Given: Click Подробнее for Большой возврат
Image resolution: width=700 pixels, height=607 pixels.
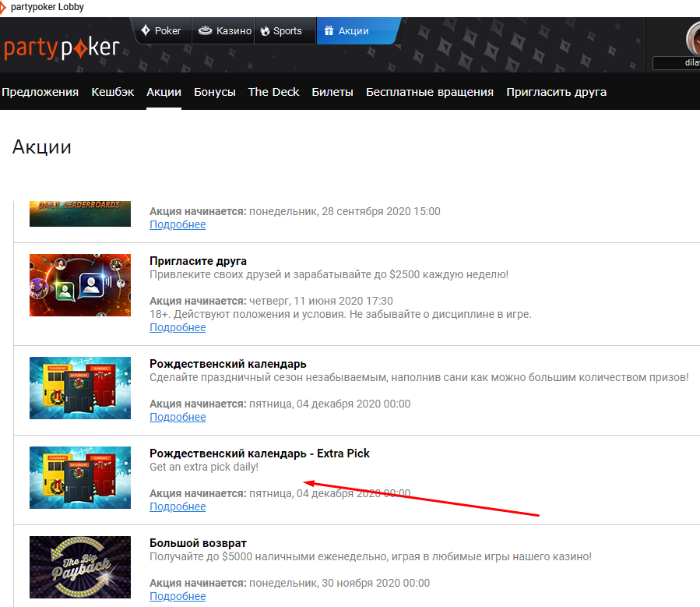Looking at the screenshot, I should [x=178, y=596].
